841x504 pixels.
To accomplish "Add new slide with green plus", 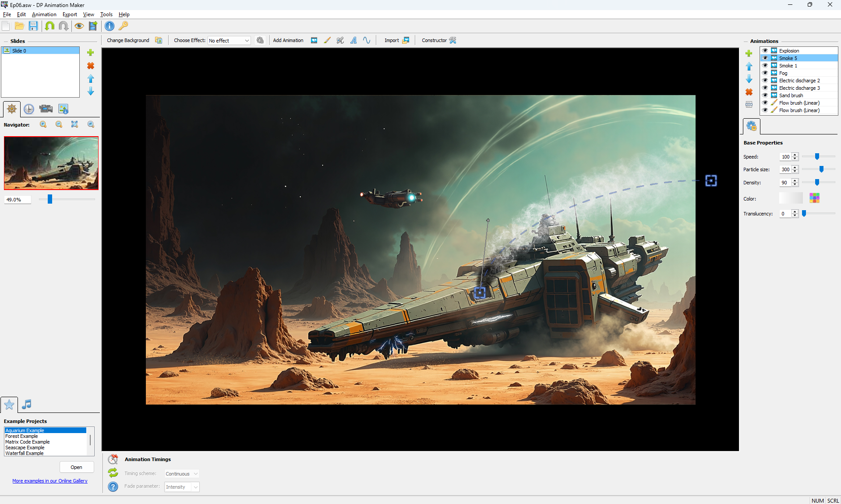I will click(x=91, y=53).
